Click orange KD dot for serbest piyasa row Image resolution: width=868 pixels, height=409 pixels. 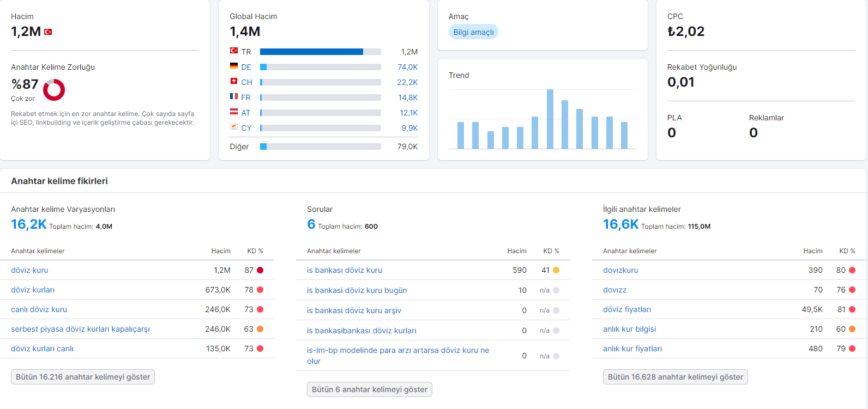260,329
